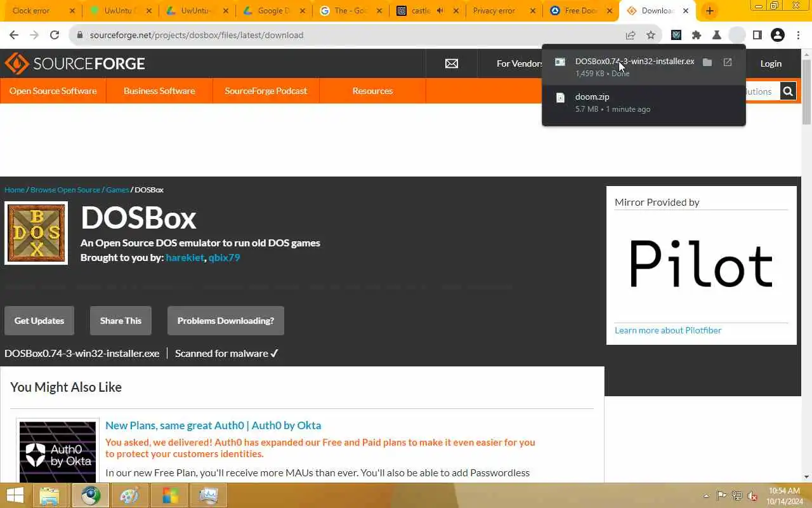Switch to the castle tab with audio
Image resolution: width=812 pixels, height=508 pixels.
[x=428, y=11]
